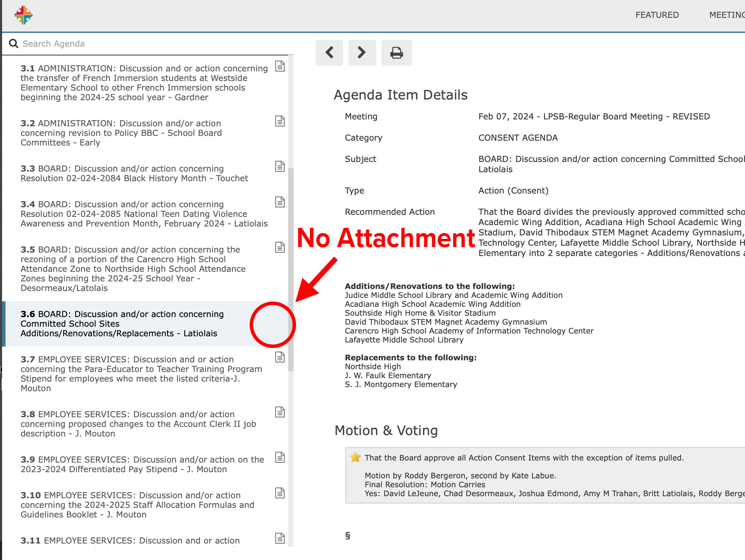Click the next agenda item arrow button
The image size is (745, 560).
(x=362, y=53)
